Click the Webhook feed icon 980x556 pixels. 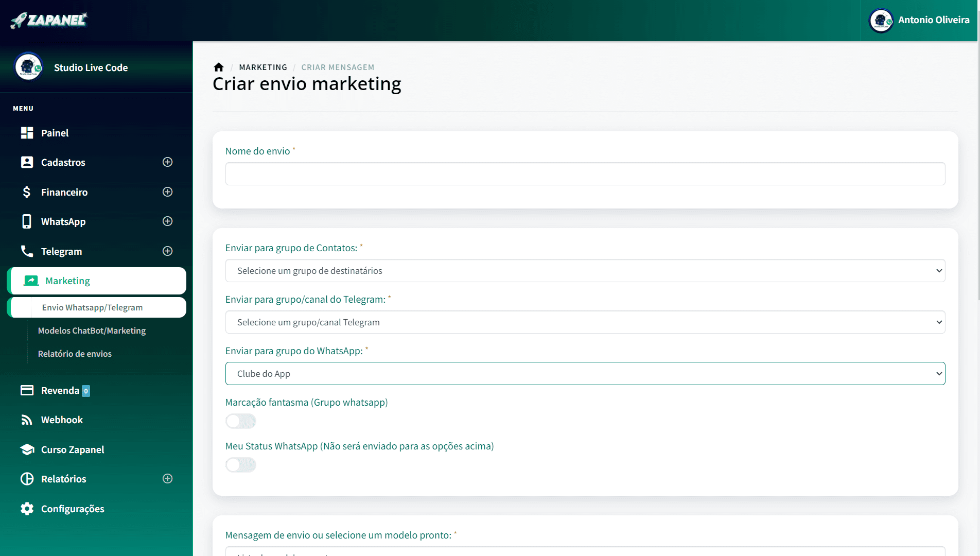pyautogui.click(x=27, y=420)
